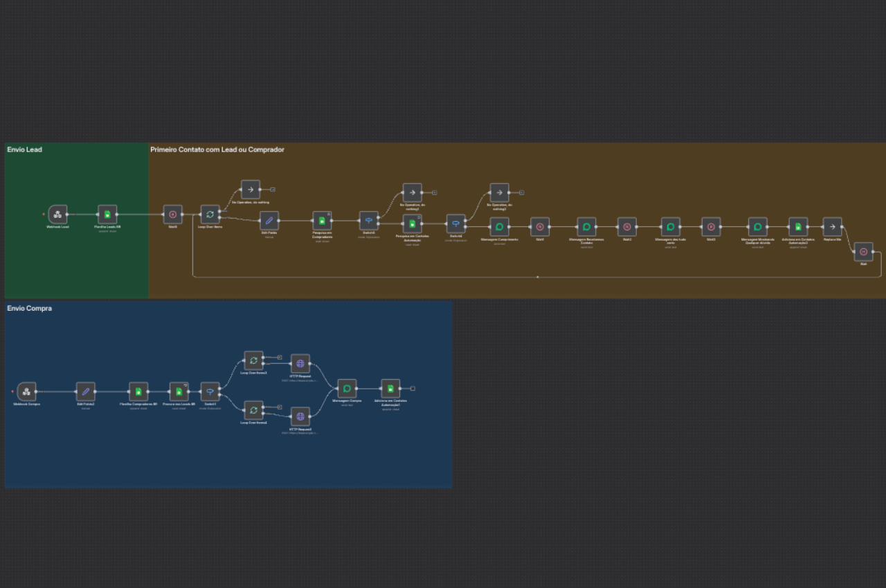
Task: Select the Mensagem Compra node
Action: point(347,389)
